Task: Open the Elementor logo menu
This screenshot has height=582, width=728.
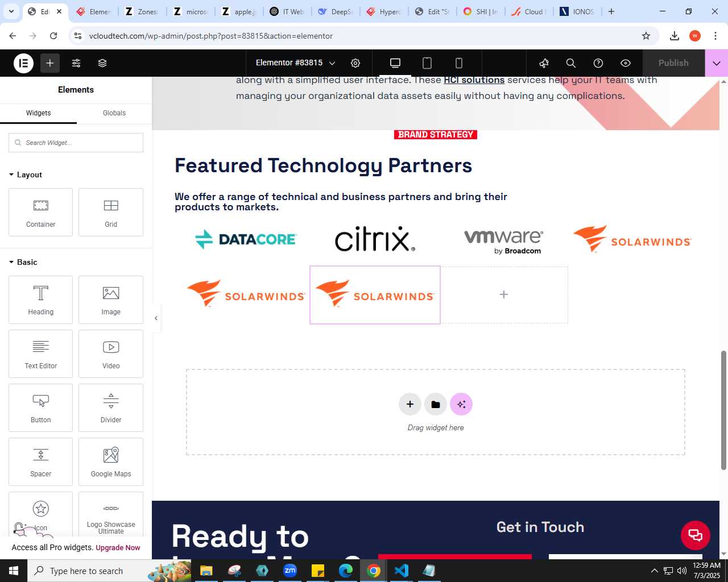Action: pyautogui.click(x=23, y=63)
